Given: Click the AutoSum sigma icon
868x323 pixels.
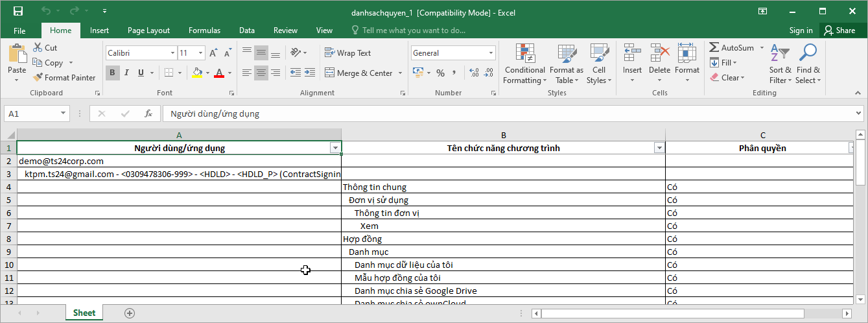Looking at the screenshot, I should pos(714,48).
